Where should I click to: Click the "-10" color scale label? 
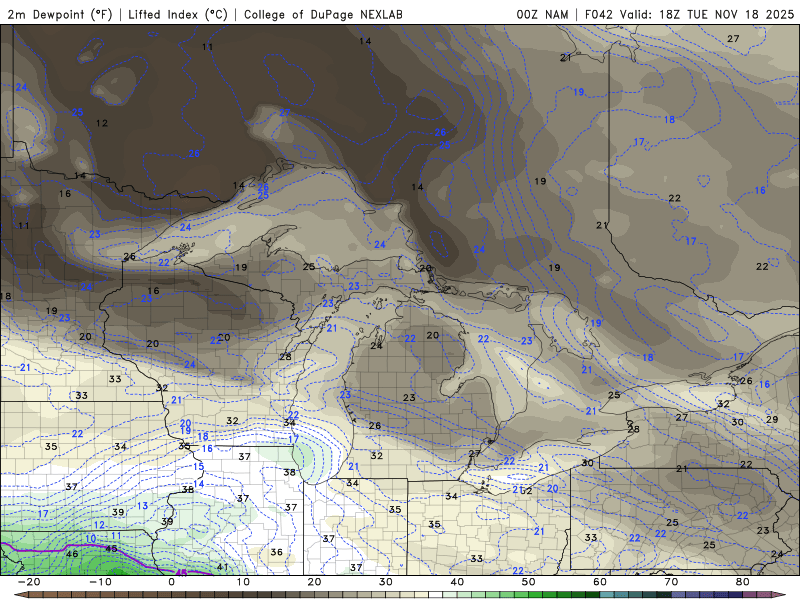pyautogui.click(x=100, y=582)
